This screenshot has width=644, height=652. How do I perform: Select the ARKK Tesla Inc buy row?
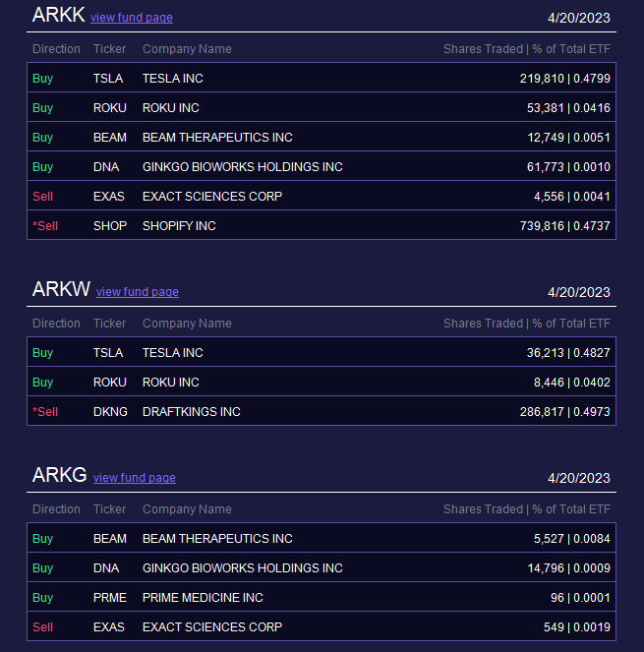[x=322, y=78]
